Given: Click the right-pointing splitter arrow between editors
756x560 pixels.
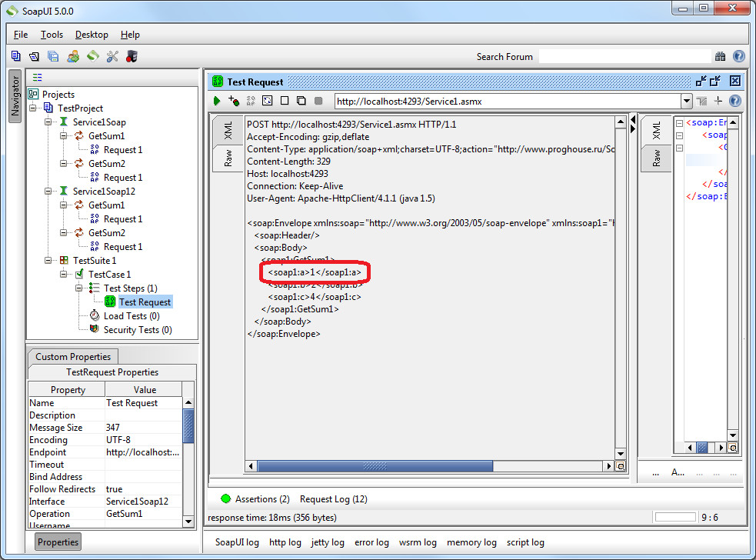Looking at the screenshot, I should pyautogui.click(x=633, y=129).
